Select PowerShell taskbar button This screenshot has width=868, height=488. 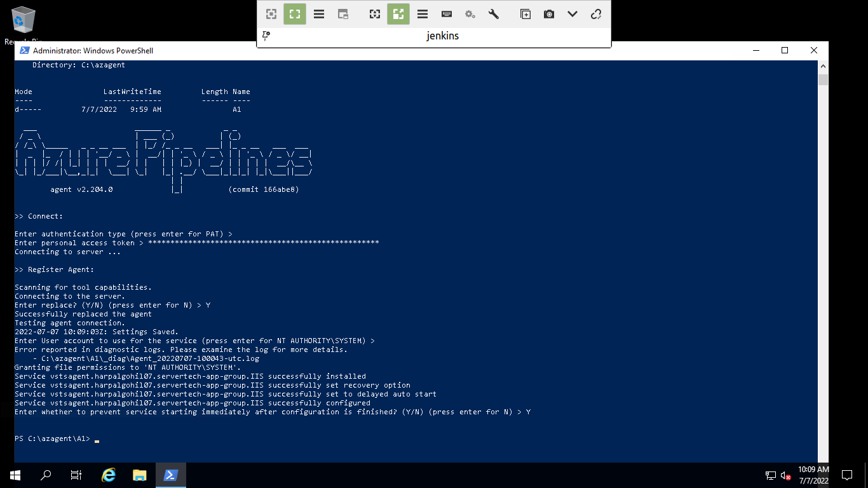[170, 475]
